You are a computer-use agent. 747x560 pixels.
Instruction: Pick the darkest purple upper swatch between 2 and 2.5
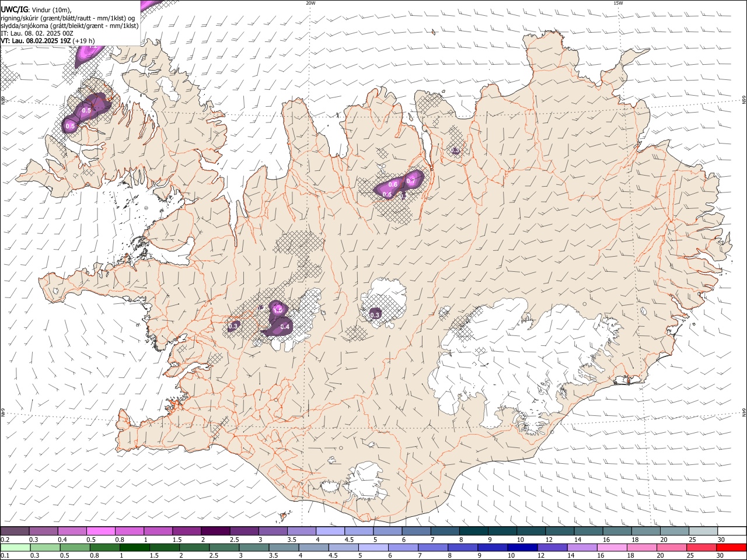click(x=215, y=531)
